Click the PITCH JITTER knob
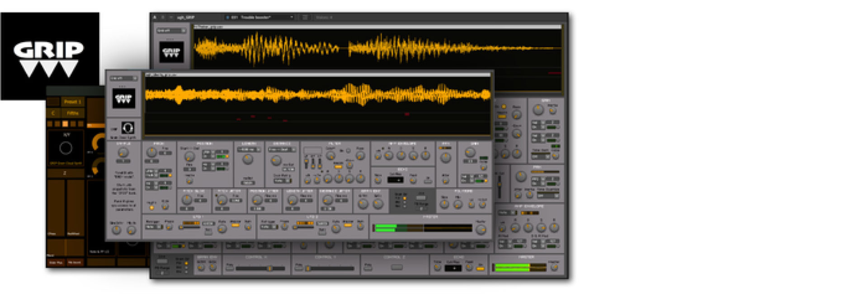The width and height of the screenshot is (868, 297). click(x=222, y=200)
